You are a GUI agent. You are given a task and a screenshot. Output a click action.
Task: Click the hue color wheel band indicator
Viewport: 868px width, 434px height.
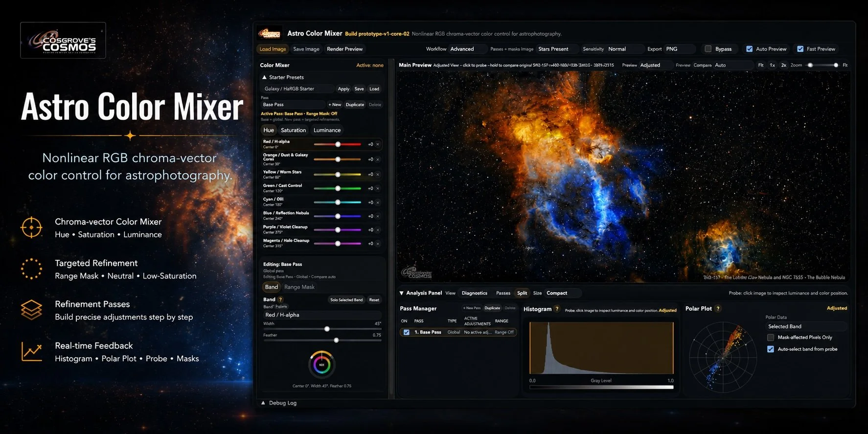pos(322,365)
